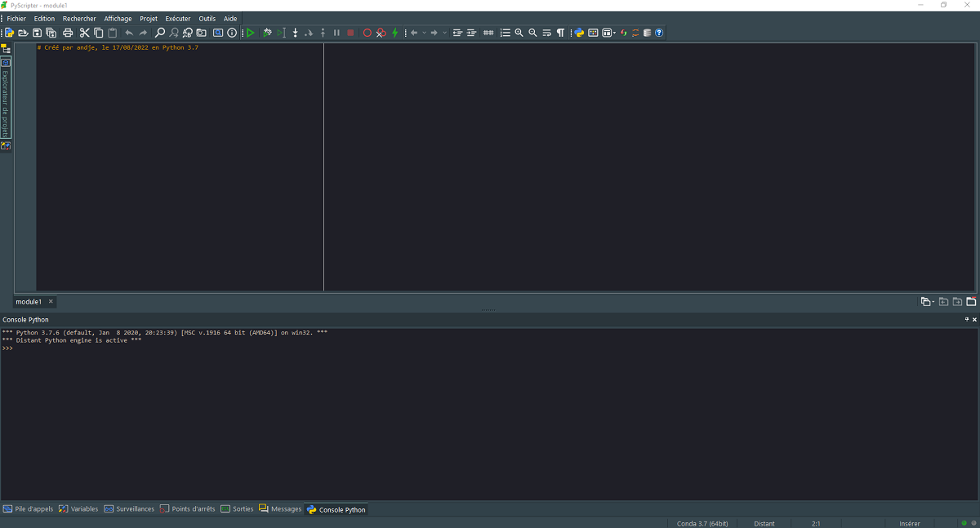Run the script with the green play icon
The height and width of the screenshot is (528, 980).
[251, 33]
